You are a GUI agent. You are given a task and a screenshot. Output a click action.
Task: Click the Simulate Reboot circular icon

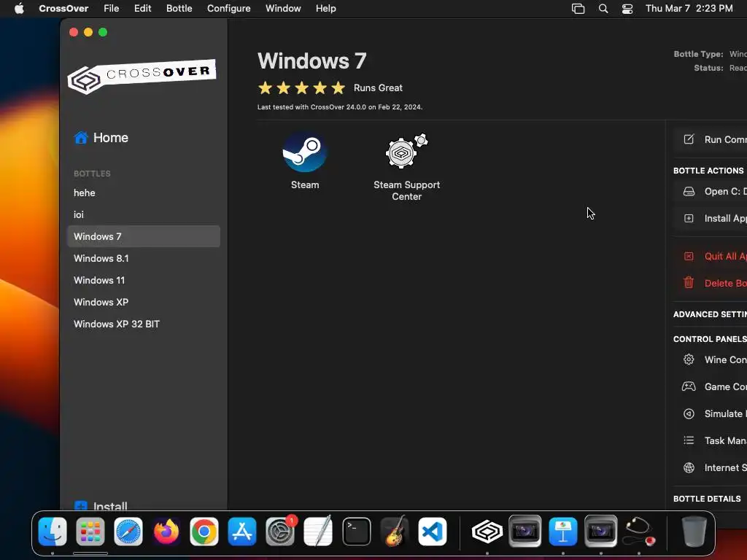pos(689,414)
